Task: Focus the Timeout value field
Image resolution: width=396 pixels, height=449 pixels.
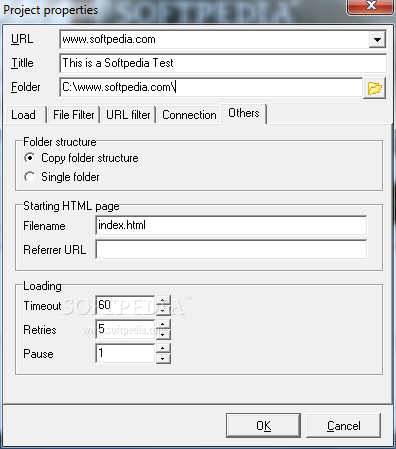Action: tap(125, 305)
